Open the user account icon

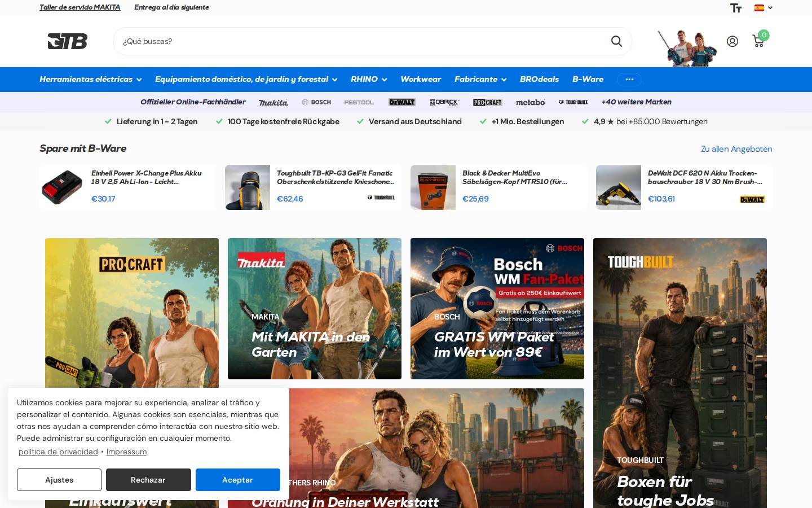click(732, 41)
